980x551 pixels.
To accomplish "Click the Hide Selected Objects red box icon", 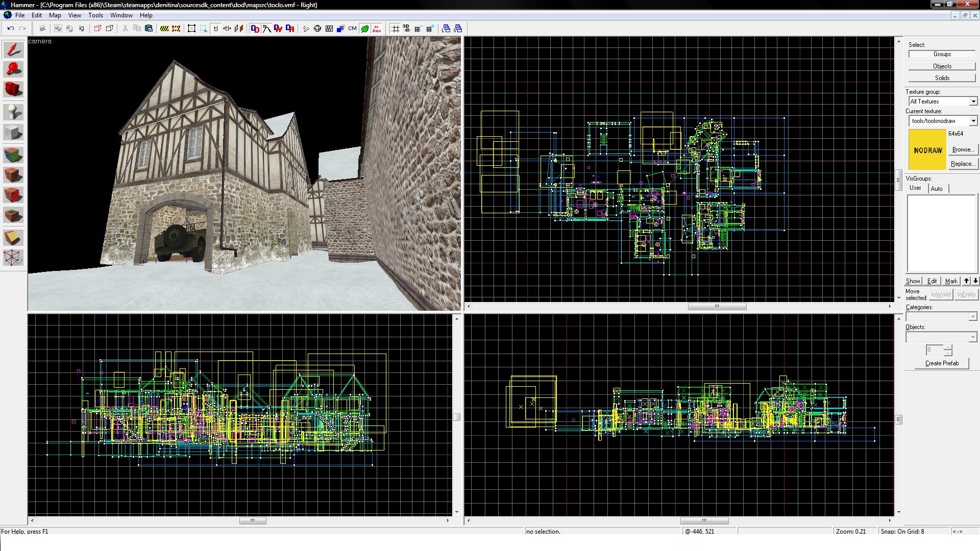I will pos(97,29).
